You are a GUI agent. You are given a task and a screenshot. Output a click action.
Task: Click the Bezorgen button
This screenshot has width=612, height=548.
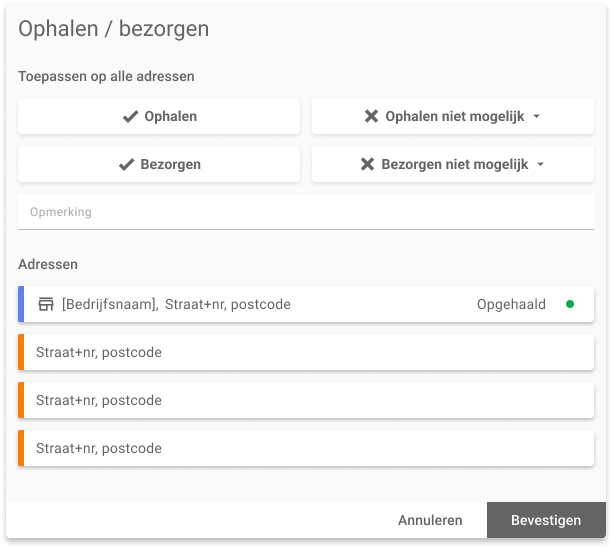tap(159, 164)
